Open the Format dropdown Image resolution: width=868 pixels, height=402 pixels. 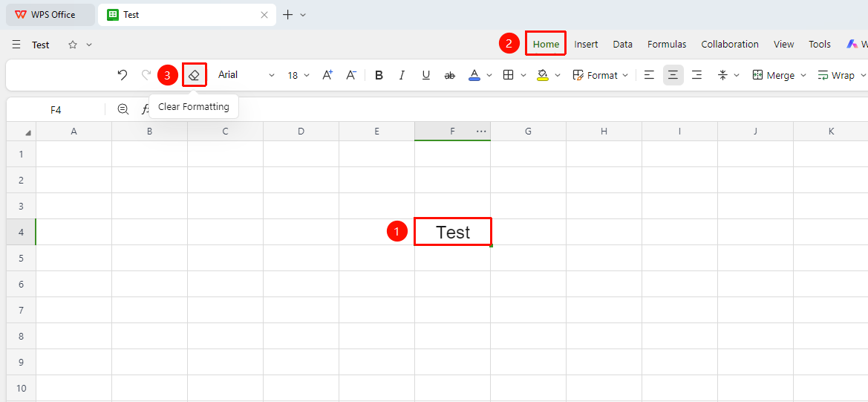(x=601, y=75)
